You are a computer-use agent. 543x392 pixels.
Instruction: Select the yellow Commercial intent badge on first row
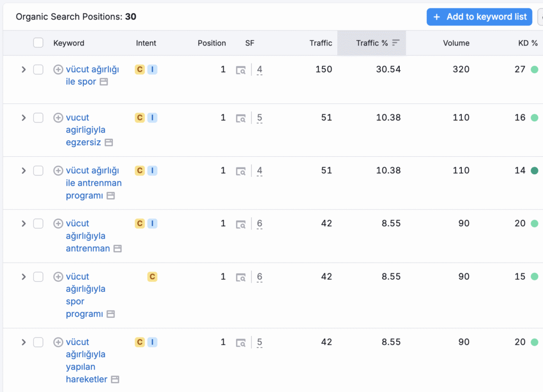(x=139, y=69)
